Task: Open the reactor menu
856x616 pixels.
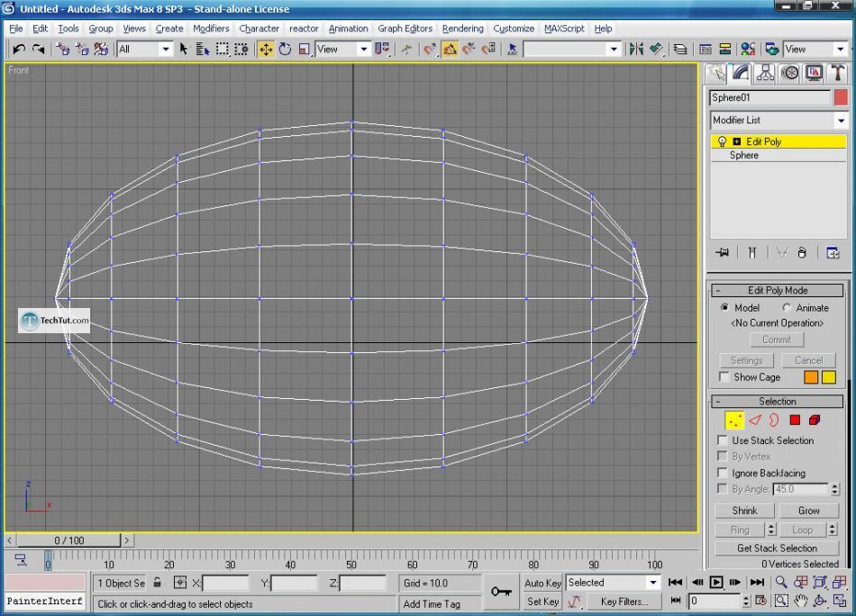Action: pyautogui.click(x=304, y=29)
